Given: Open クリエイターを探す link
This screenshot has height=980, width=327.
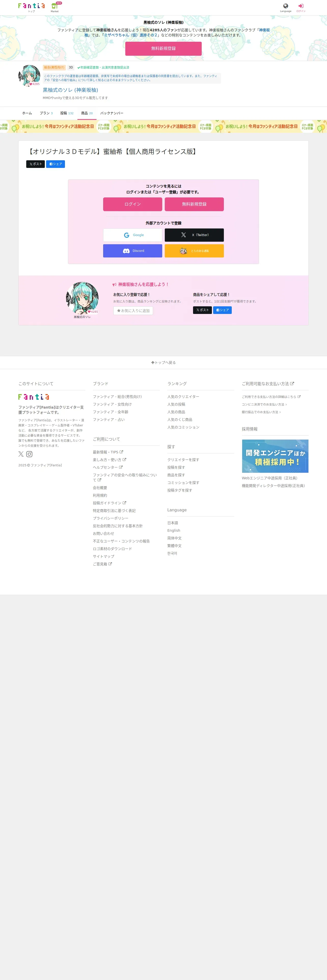Looking at the screenshot, I should coord(183,460).
